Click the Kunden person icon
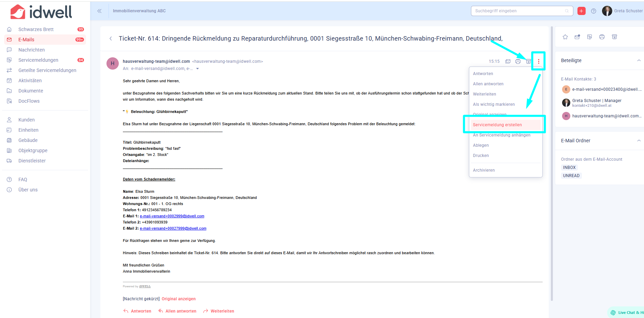Viewport: 644px width, 318px height. pyautogui.click(x=9, y=120)
